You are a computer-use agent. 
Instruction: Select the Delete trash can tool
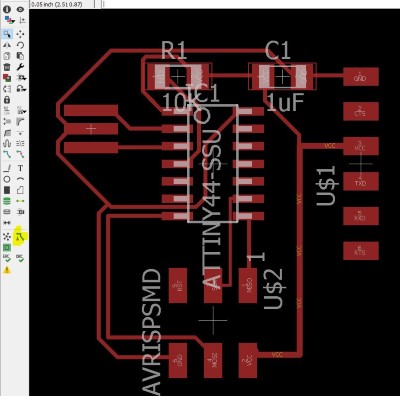(x=7, y=67)
